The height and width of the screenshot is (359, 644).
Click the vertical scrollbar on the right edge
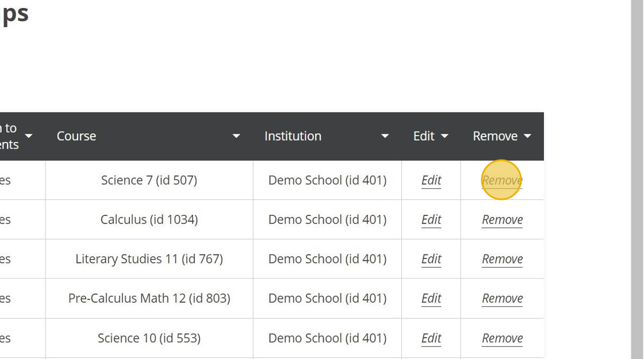(x=637, y=179)
